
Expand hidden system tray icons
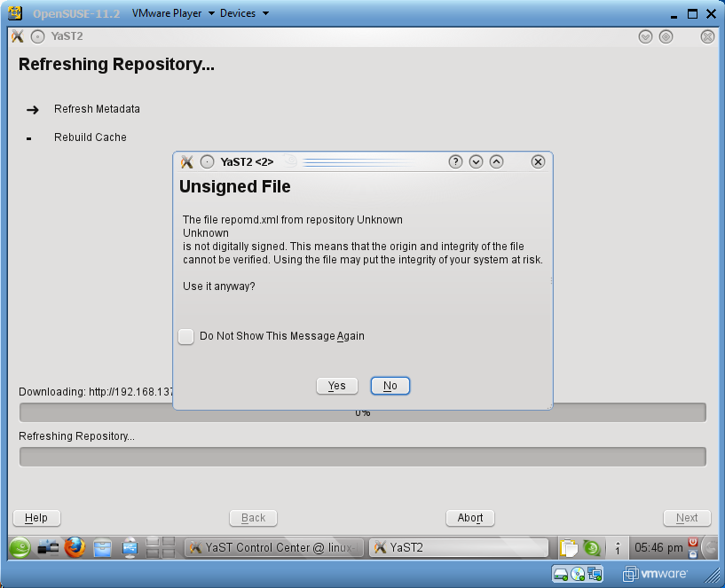tap(617, 549)
